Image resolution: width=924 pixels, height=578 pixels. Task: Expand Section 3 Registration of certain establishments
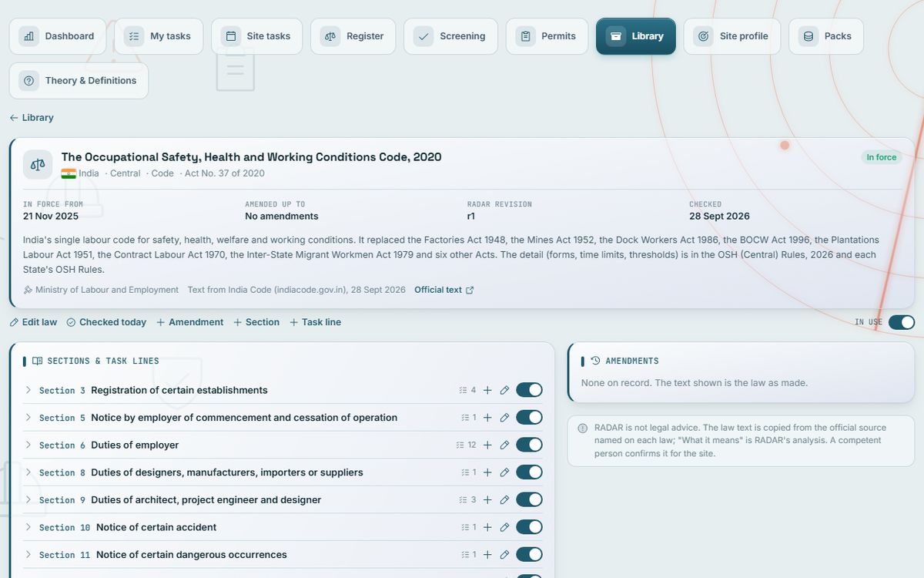pyautogui.click(x=28, y=390)
